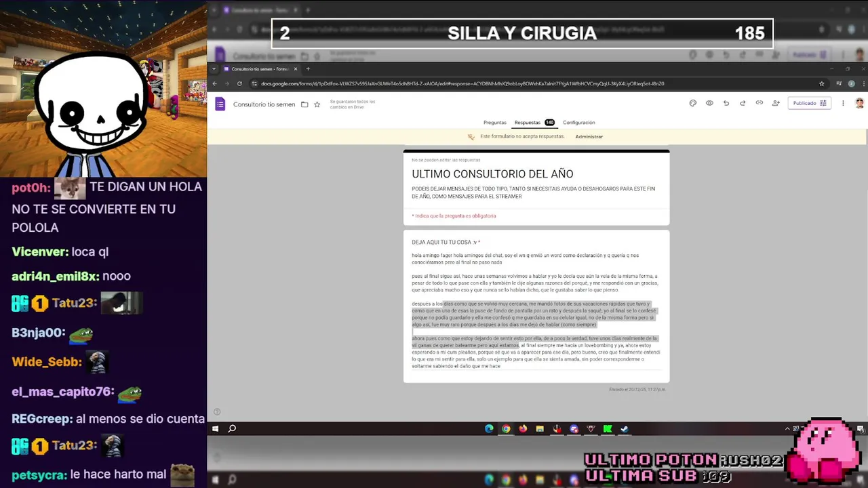Close the Consultorio tio semen browser tab
This screenshot has width=868, height=488.
point(295,68)
